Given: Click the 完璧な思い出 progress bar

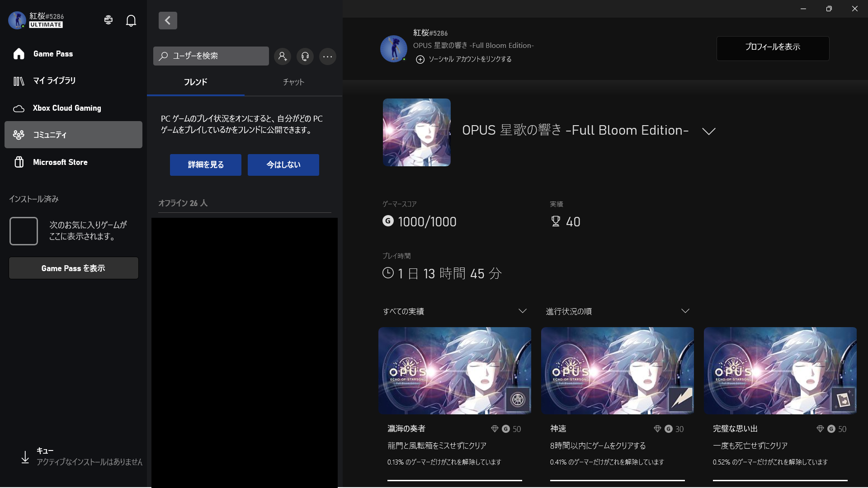Looking at the screenshot, I should coord(780,480).
